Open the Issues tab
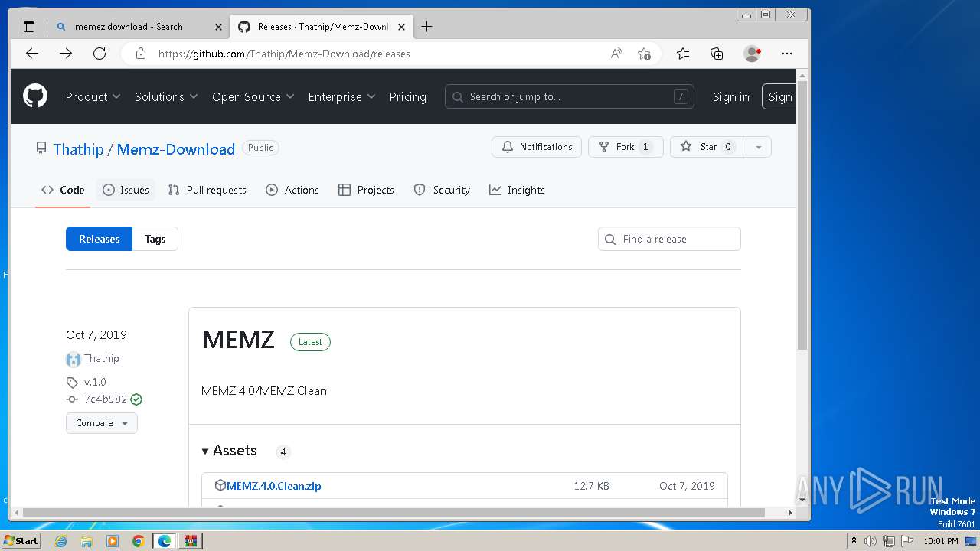This screenshot has height=551, width=980. click(126, 190)
